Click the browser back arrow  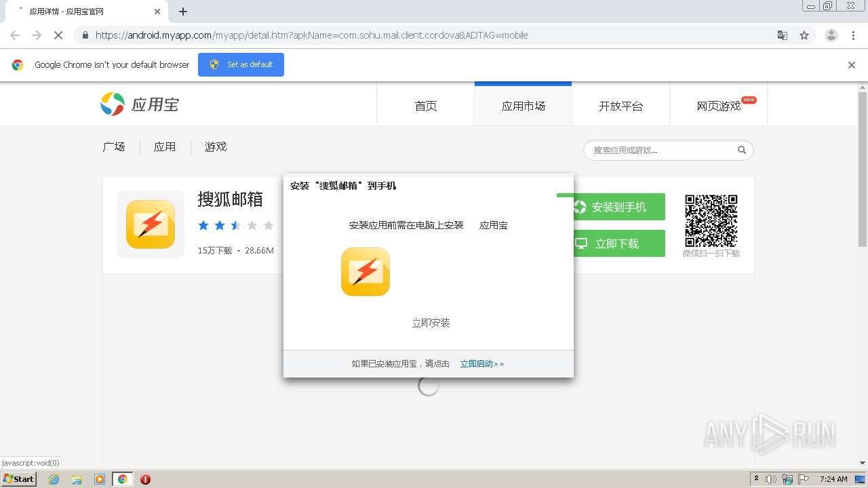pos(15,35)
